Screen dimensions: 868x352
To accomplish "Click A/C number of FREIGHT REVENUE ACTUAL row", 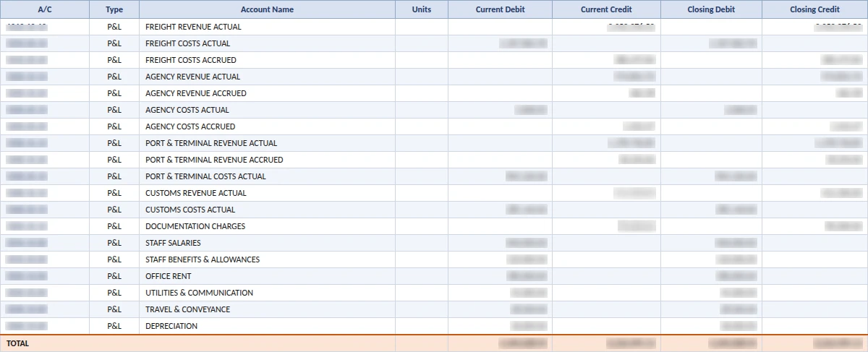I will coord(27,27).
